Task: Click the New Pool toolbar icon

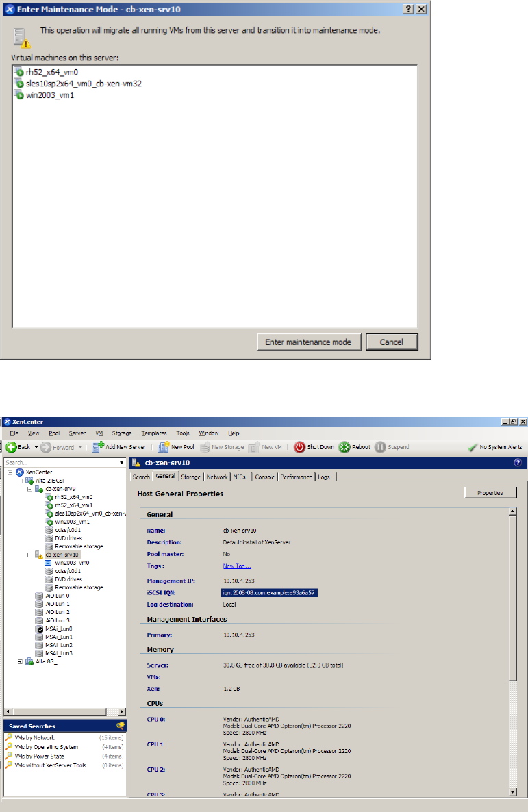Action: [x=164, y=447]
